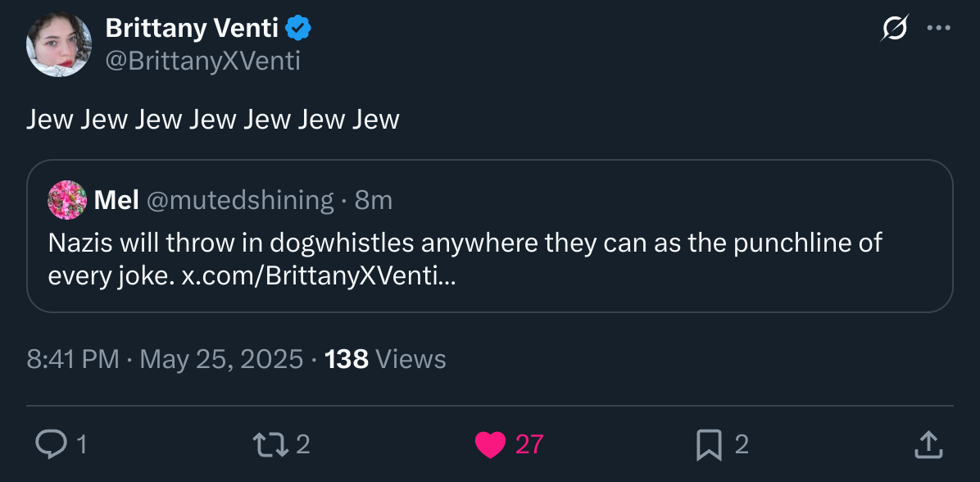Open the quoted post from Mel
This screenshot has width=980, height=482.
(x=490, y=236)
